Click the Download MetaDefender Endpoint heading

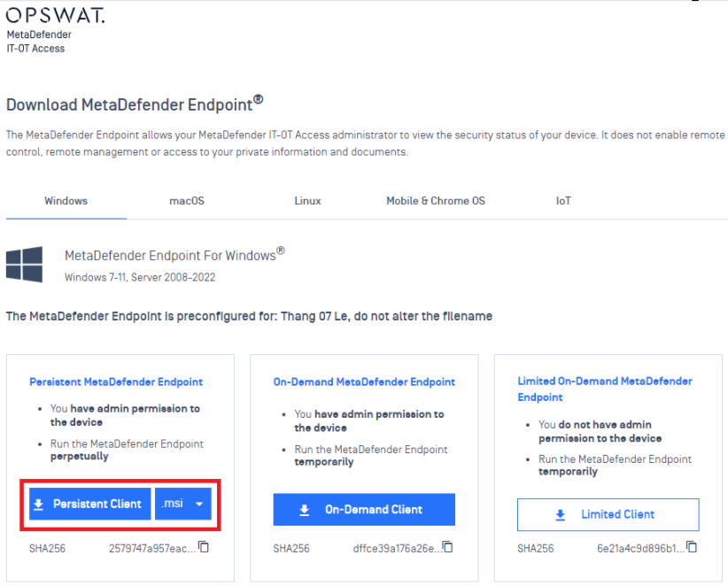point(135,104)
